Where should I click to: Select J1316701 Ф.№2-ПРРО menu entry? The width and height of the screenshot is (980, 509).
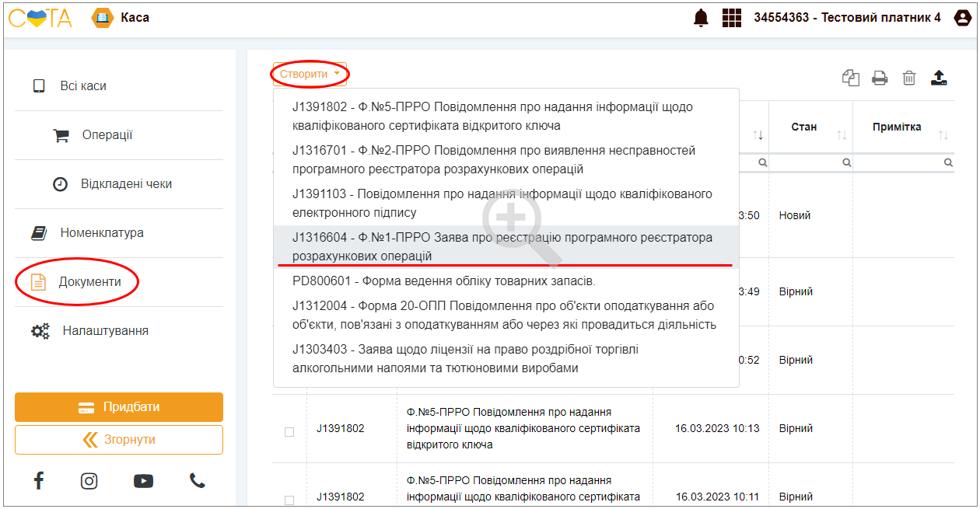(506, 159)
